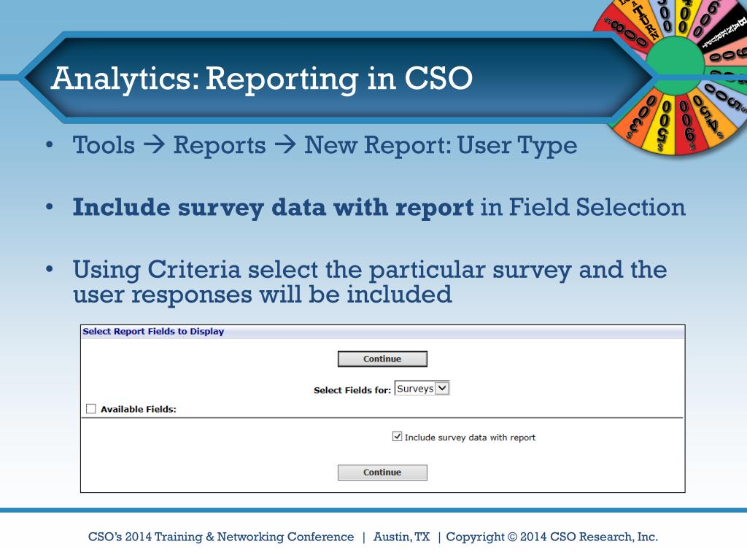Open the Select Fields for Surveys dropdown
Screen dimensions: 747x560
tap(422, 388)
